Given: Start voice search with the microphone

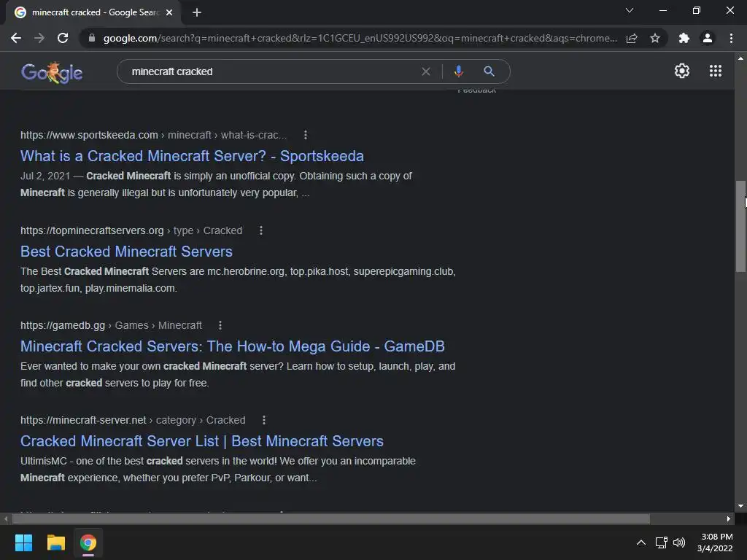Looking at the screenshot, I should click(458, 71).
